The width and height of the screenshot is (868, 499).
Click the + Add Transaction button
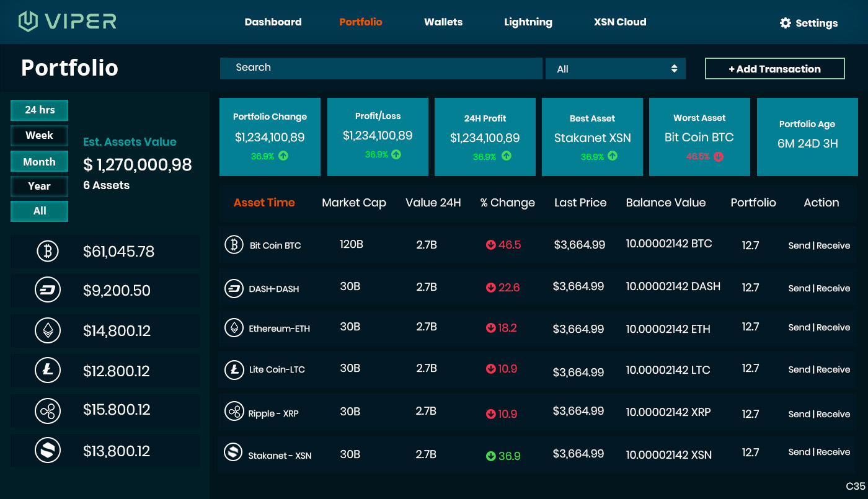click(775, 69)
